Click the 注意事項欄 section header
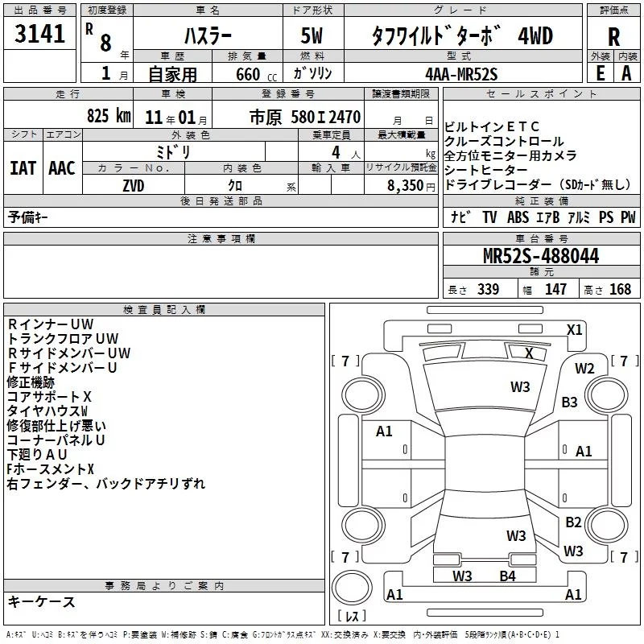 [221, 238]
